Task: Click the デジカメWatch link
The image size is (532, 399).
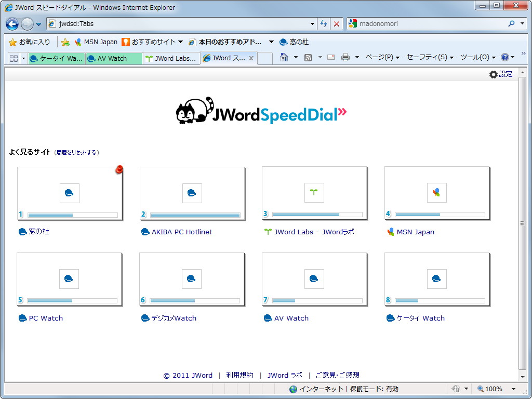Action: (174, 318)
